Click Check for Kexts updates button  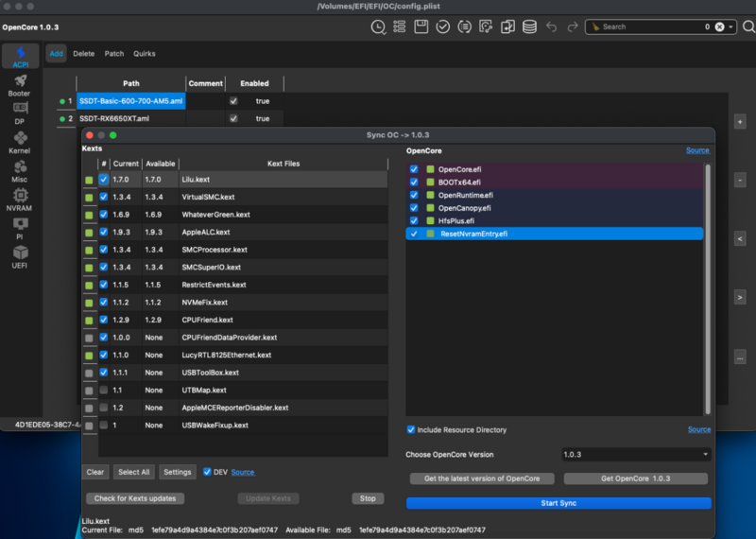135,498
